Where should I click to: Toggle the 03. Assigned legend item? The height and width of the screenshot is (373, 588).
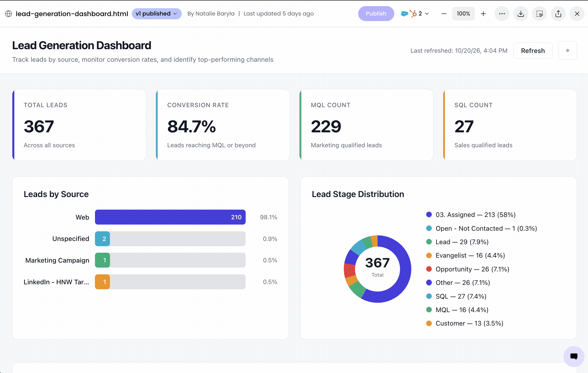click(471, 215)
